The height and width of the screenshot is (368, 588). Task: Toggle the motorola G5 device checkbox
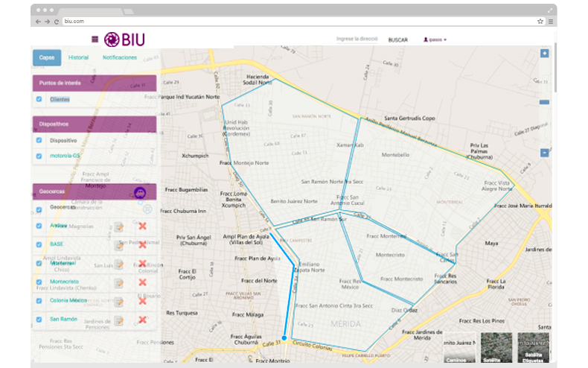pyautogui.click(x=39, y=156)
